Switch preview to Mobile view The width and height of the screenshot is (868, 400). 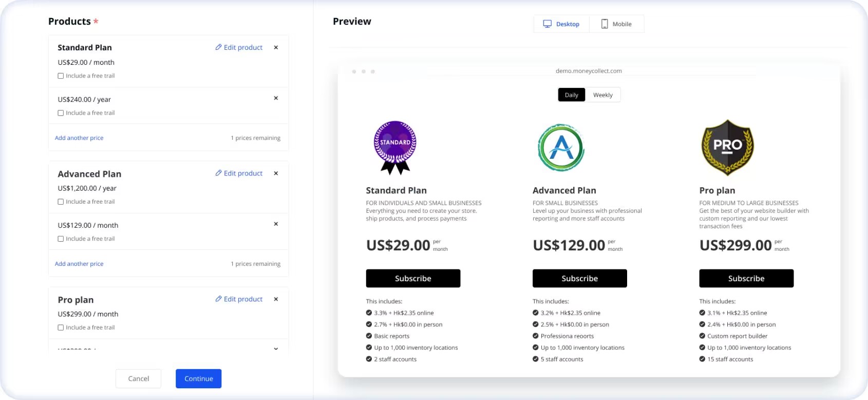tap(616, 24)
